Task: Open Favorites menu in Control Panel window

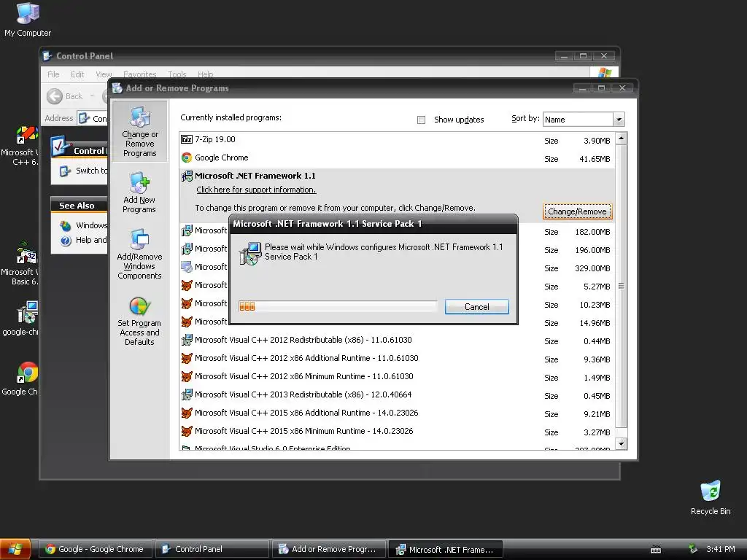Action: 139,74
